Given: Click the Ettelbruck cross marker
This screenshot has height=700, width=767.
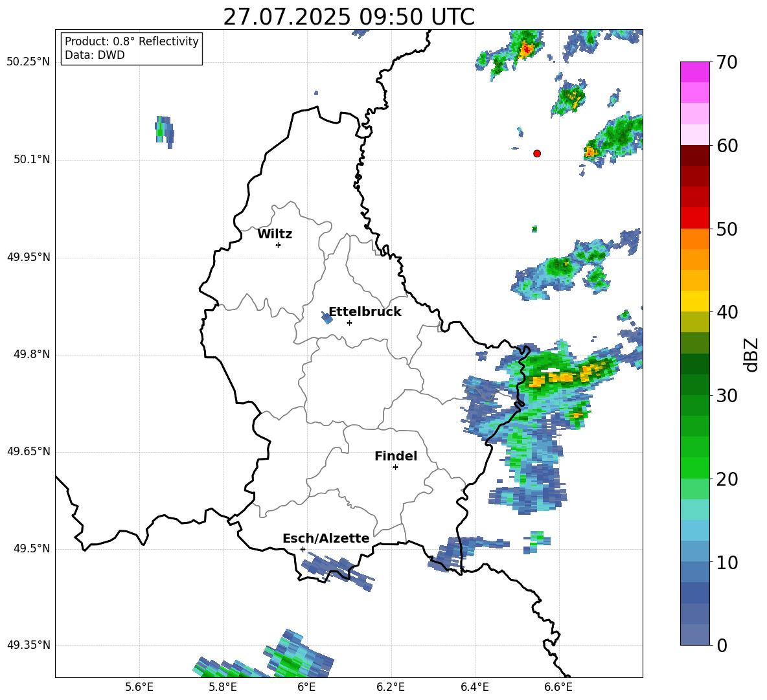Looking at the screenshot, I should 349,322.
